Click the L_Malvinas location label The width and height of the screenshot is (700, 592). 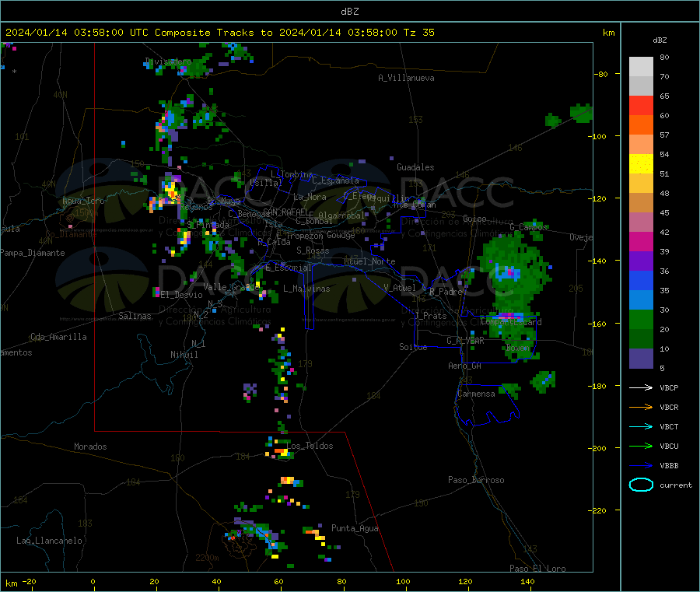pyautogui.click(x=306, y=289)
